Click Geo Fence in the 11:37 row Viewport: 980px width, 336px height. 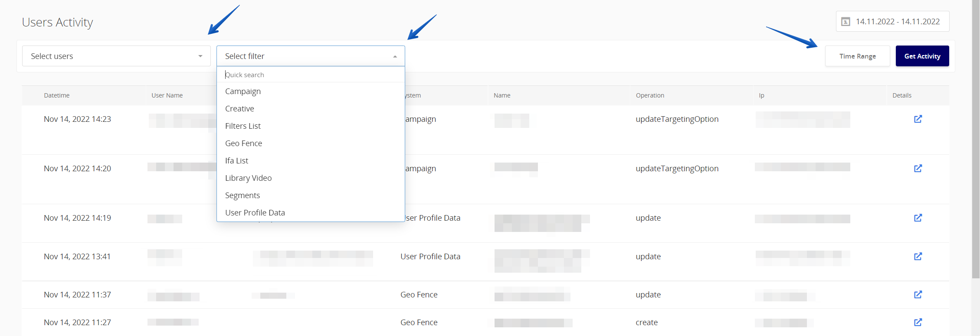[419, 294]
